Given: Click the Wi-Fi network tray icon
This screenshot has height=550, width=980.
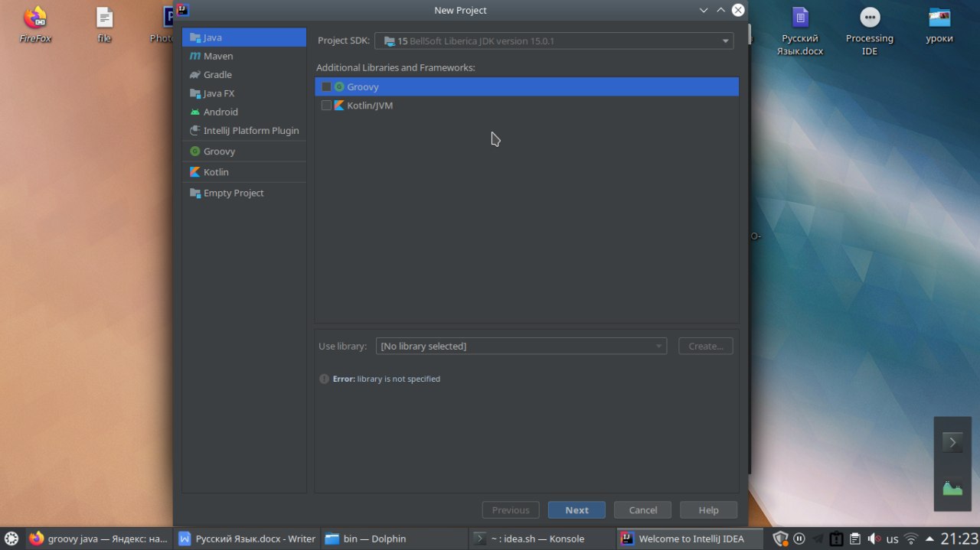Looking at the screenshot, I should (x=911, y=539).
